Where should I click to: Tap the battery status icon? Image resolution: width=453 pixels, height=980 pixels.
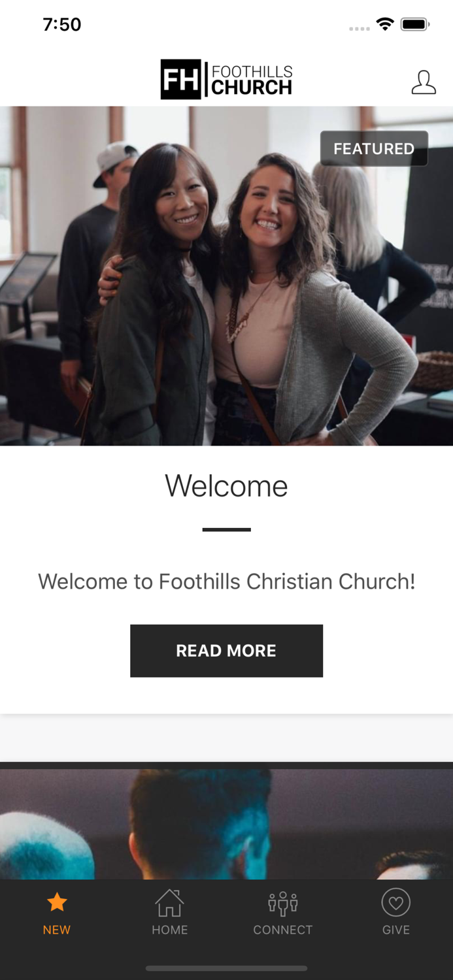(415, 25)
